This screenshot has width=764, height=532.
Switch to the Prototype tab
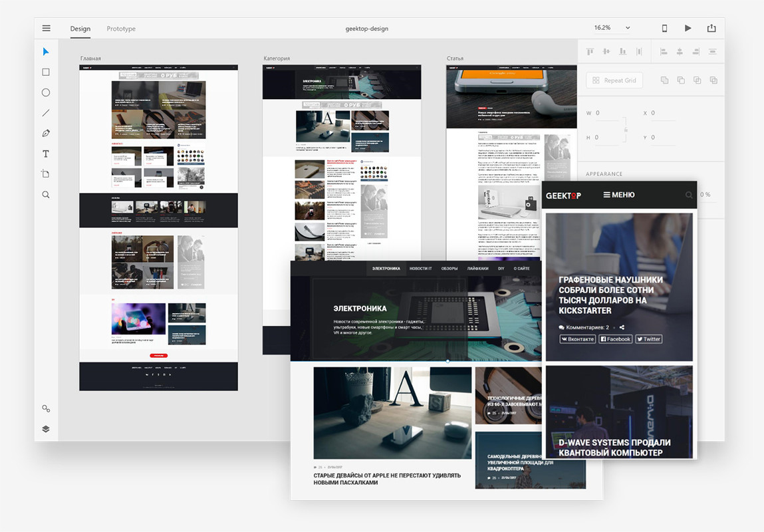point(121,29)
